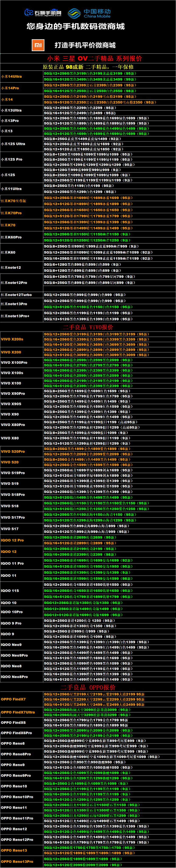This screenshot has height=868, width=176.
Task: Click the 红米K60Pro model label
Action: coord(11,237)
